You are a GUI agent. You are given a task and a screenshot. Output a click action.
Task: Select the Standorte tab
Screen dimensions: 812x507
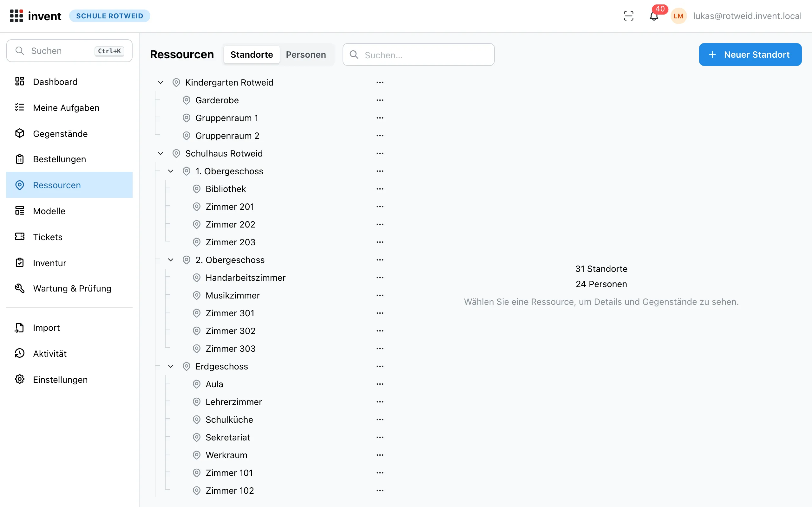(x=252, y=55)
